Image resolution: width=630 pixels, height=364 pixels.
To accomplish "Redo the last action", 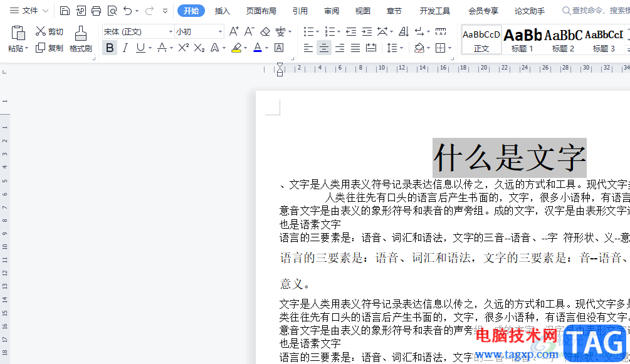I will click(149, 11).
